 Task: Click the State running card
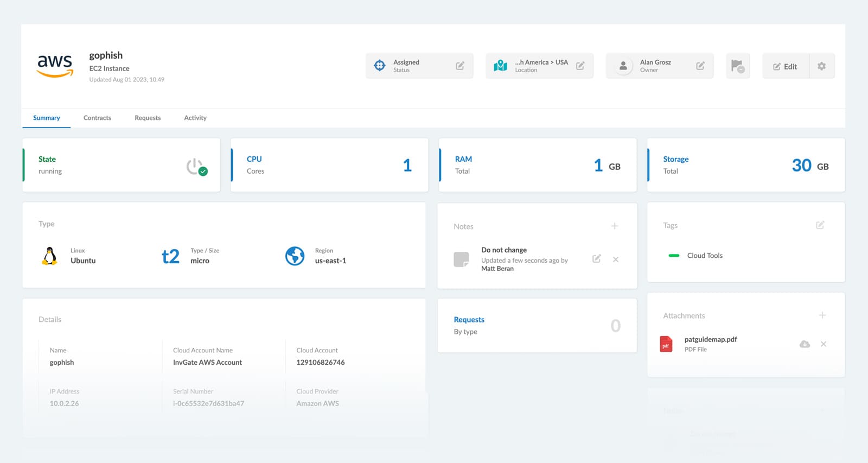pos(122,165)
